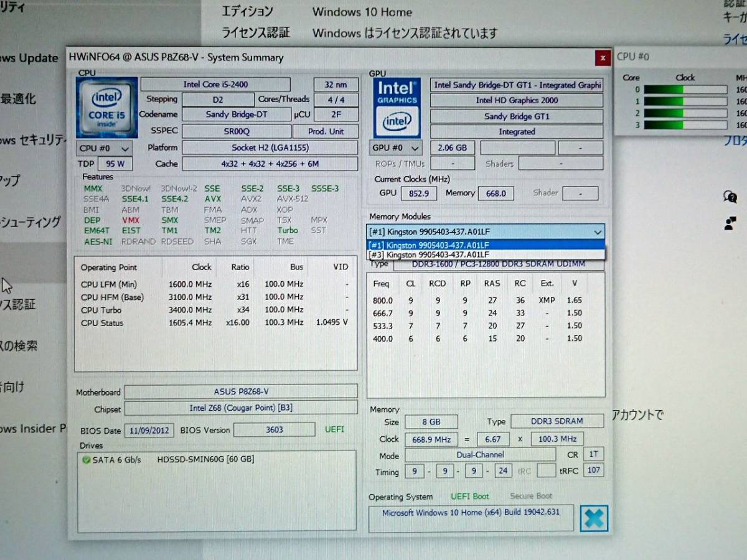The image size is (747, 560).
Task: Click the GPU memory clock 668.0 value
Action: click(x=496, y=194)
